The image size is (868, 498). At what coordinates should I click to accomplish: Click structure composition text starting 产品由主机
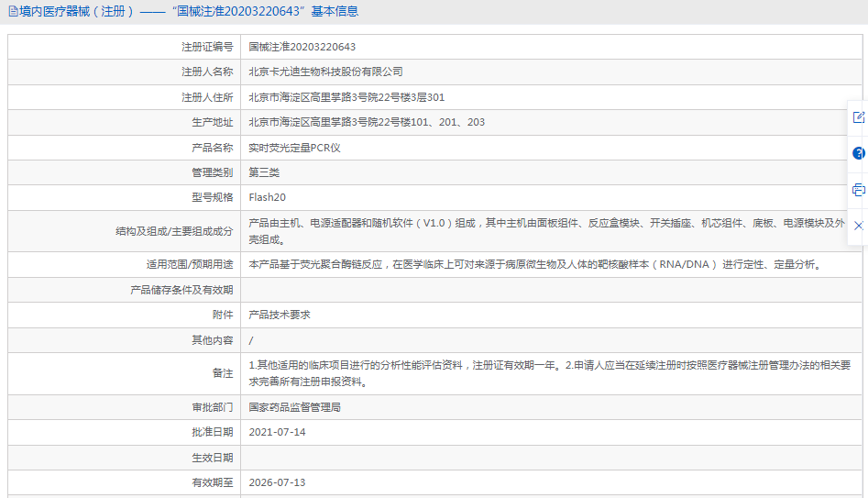pyautogui.click(x=547, y=231)
